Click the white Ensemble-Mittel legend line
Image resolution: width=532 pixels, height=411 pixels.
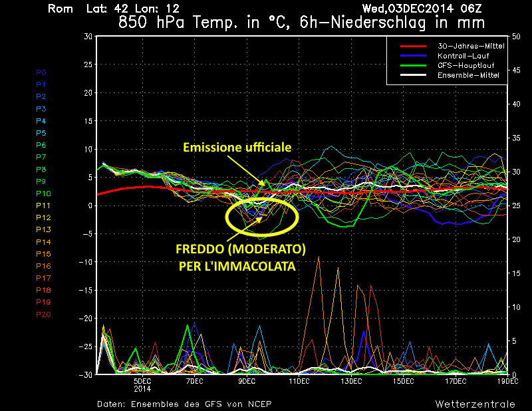click(x=413, y=75)
